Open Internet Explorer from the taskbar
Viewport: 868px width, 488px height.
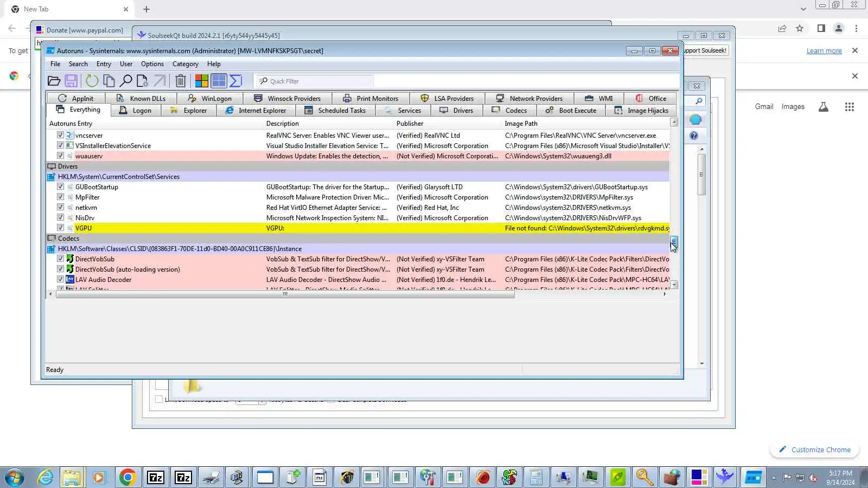pos(45,478)
